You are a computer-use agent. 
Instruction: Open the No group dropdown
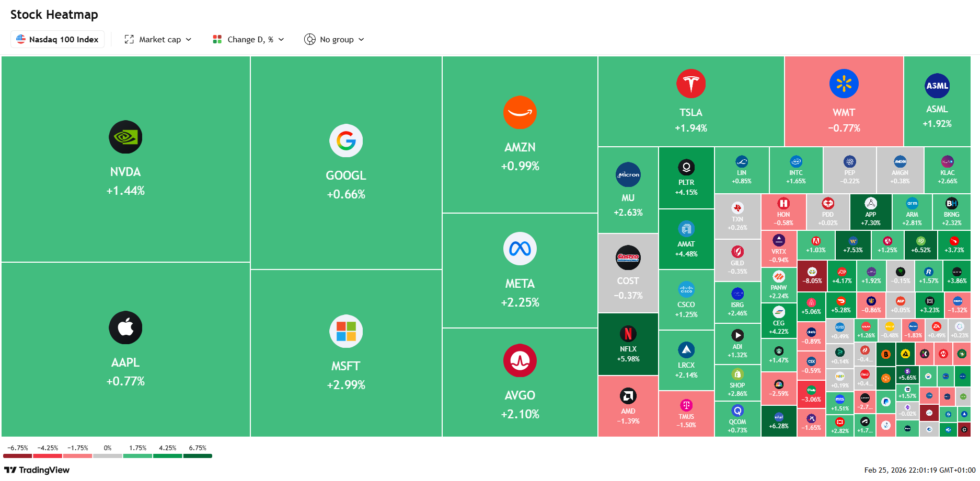[334, 39]
